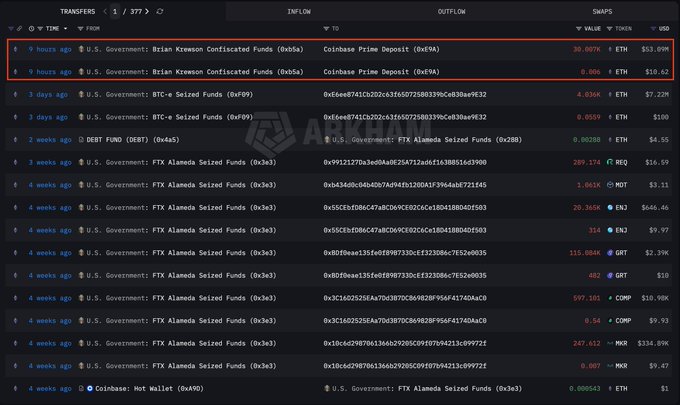
Task: Open the SWAPS tab
Action: [602, 11]
